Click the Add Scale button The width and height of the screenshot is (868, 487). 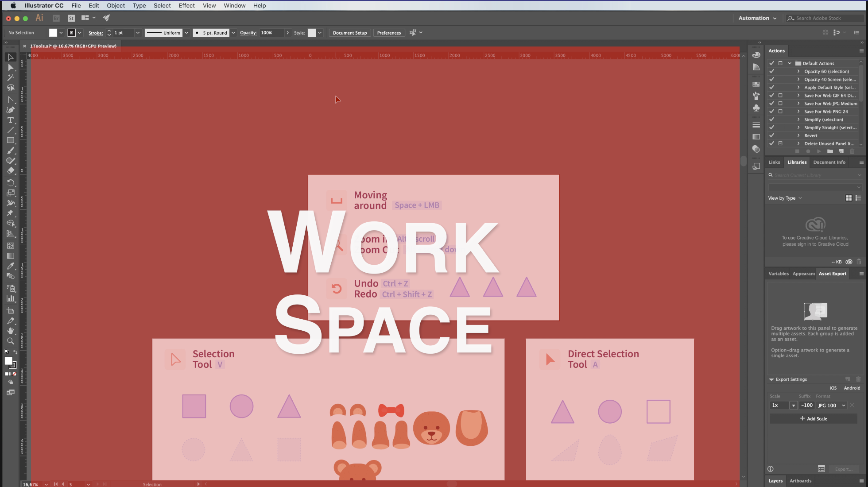(814, 419)
